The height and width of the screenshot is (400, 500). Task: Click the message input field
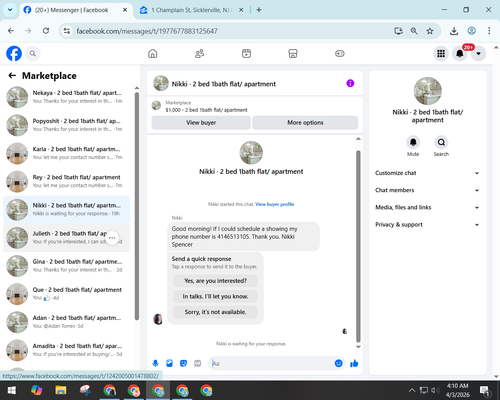[271, 363]
